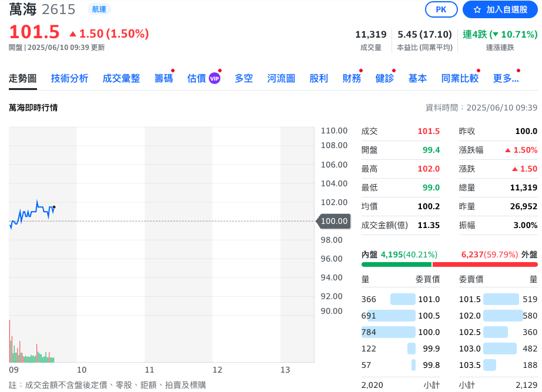Click the 5.45 (17.10) 本益比 value

coord(424,34)
